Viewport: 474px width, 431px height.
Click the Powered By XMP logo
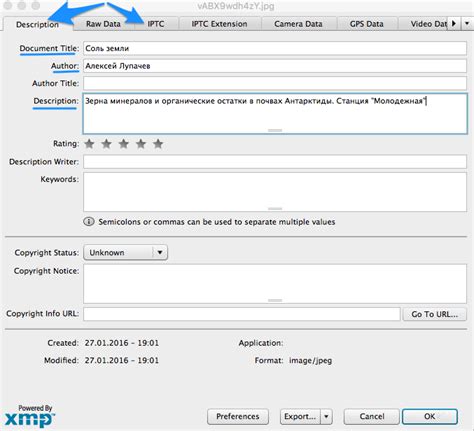[30, 416]
